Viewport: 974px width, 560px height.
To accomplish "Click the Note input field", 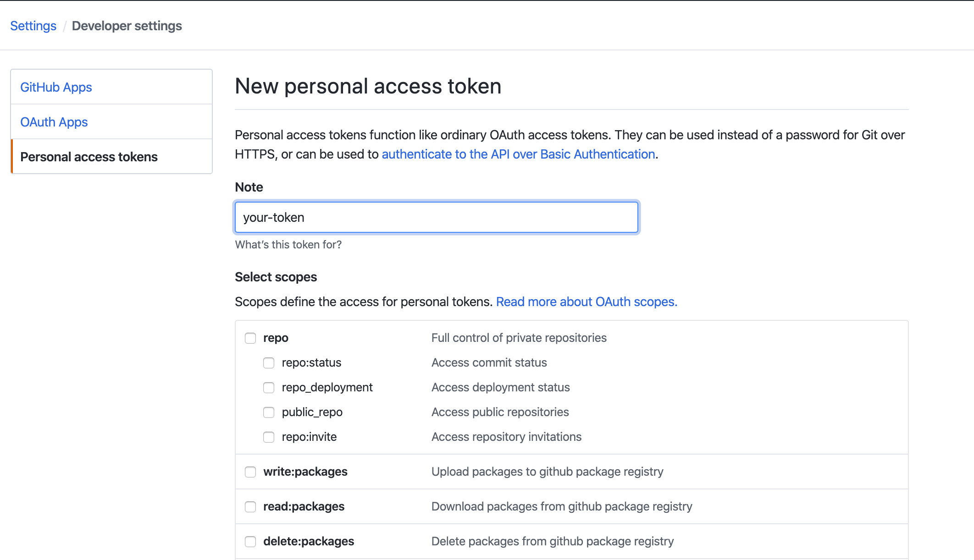I will 436,217.
